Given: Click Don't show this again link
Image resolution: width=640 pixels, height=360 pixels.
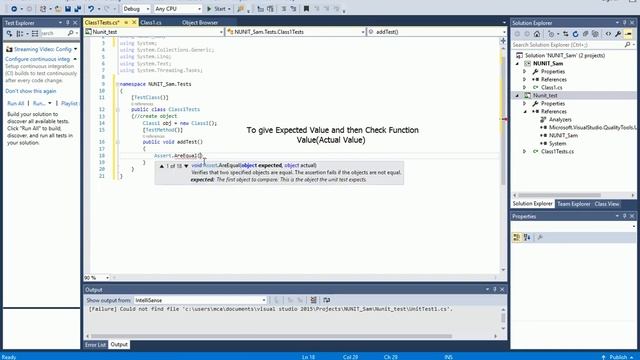Looking at the screenshot, I should pyautogui.click(x=31, y=91).
